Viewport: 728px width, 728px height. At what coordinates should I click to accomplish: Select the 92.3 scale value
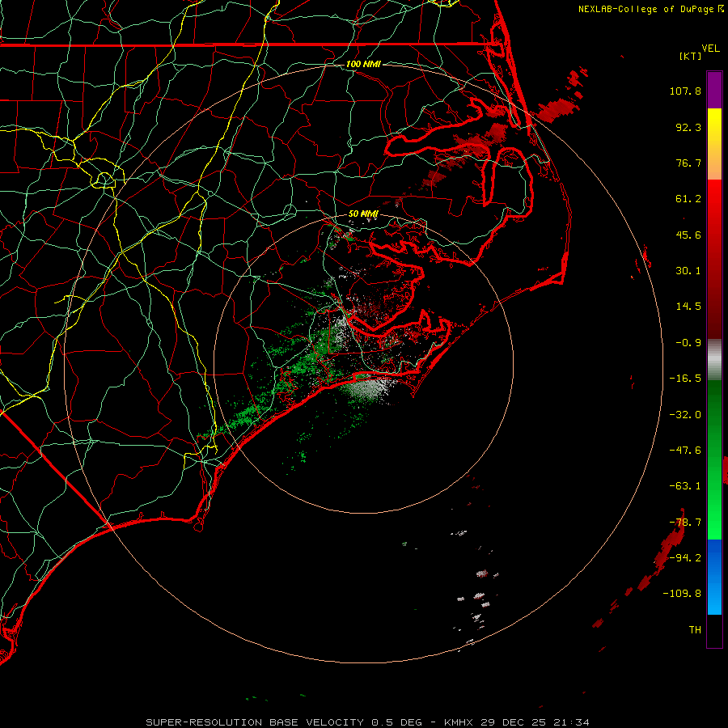click(x=688, y=127)
